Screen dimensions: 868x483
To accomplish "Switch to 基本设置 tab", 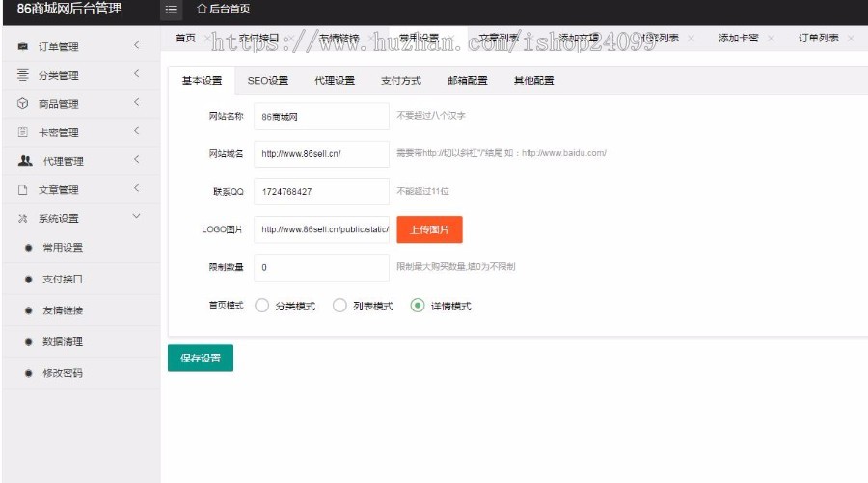I will [x=202, y=80].
